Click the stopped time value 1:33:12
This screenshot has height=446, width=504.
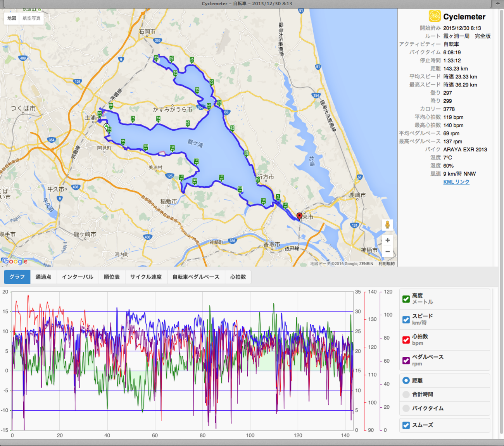coord(452,61)
